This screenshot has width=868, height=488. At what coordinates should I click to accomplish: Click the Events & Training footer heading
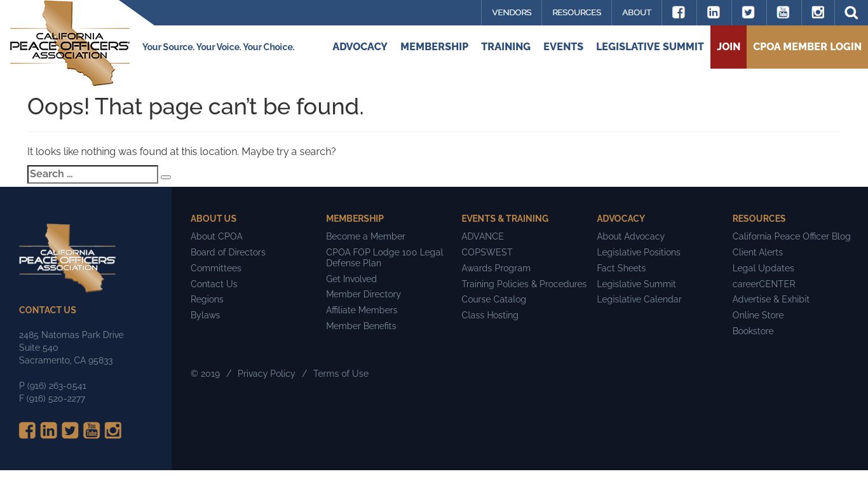point(505,219)
